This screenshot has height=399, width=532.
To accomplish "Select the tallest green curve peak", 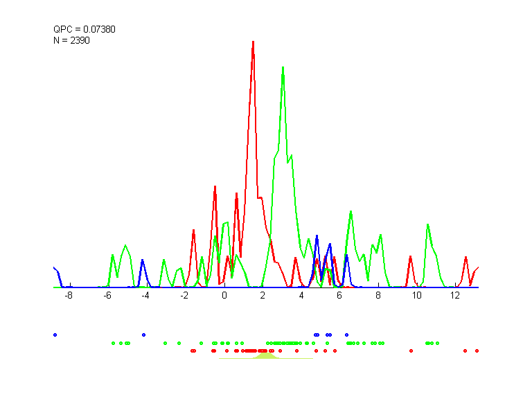I will click(283, 67).
